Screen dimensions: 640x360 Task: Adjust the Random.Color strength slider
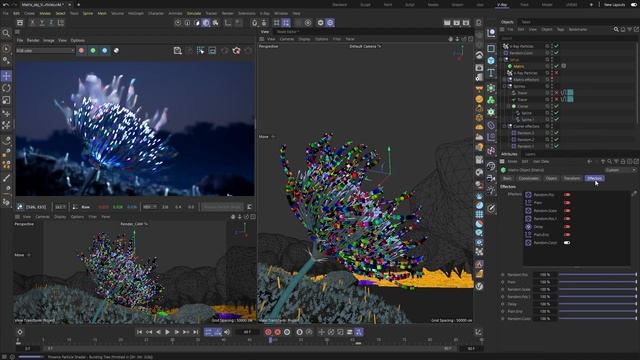[x=598, y=319]
